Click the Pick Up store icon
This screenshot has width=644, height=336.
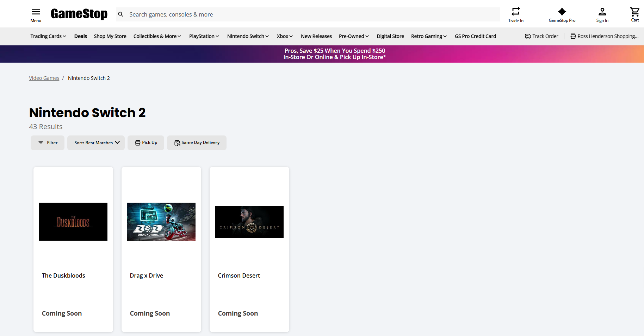click(138, 143)
